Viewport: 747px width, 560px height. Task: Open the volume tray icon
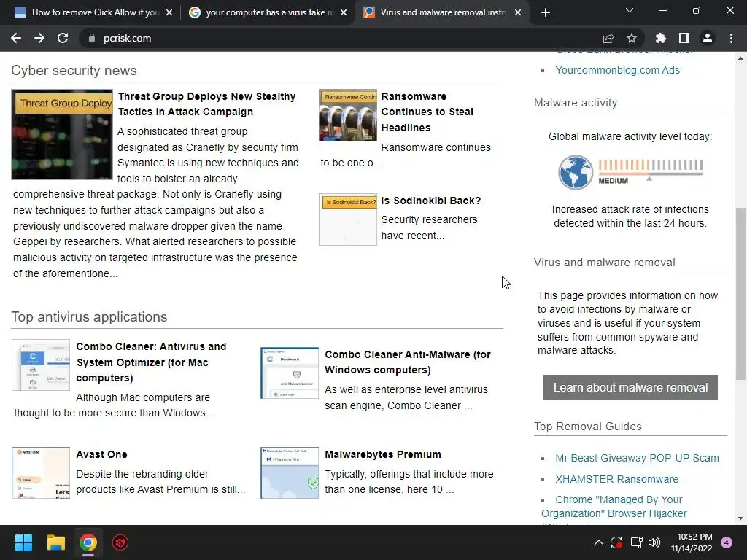click(654, 542)
